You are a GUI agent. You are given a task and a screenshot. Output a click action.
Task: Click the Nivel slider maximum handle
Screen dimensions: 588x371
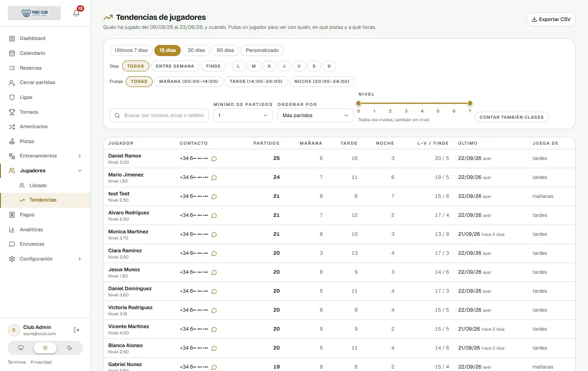click(x=470, y=103)
